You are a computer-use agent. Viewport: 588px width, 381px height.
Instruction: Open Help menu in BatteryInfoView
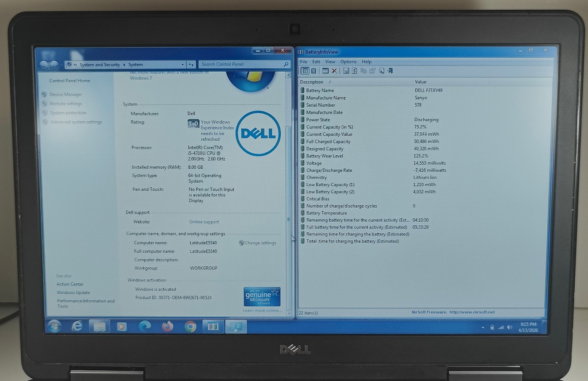(367, 62)
